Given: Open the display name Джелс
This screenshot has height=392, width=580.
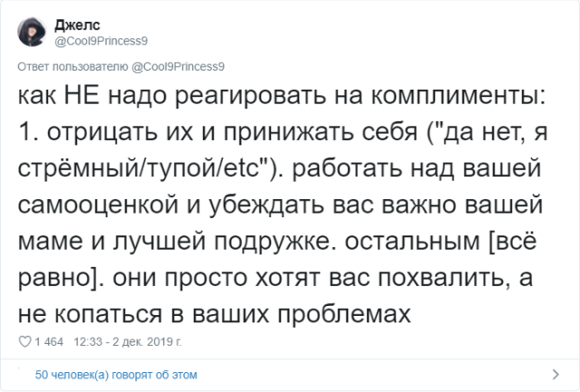Looking at the screenshot, I should point(77,25).
